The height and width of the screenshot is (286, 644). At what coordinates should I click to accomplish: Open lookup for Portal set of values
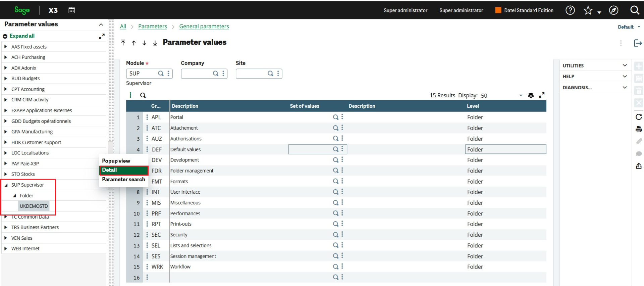(335, 117)
